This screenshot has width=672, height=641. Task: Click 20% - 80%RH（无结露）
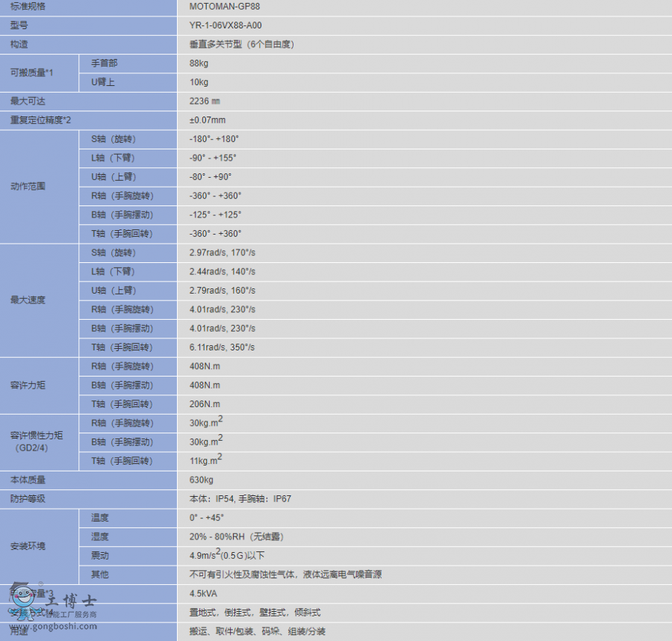click(x=237, y=536)
